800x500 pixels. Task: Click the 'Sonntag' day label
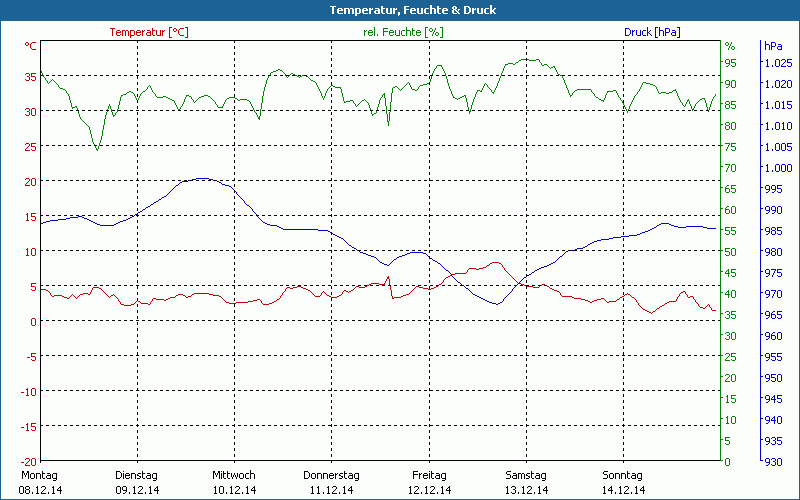click(x=622, y=476)
